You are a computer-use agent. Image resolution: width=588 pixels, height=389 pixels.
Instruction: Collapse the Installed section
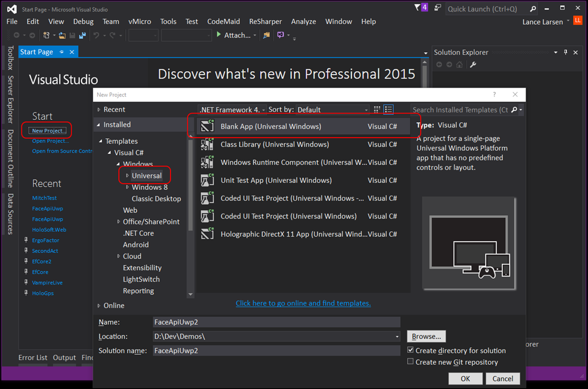coord(99,125)
